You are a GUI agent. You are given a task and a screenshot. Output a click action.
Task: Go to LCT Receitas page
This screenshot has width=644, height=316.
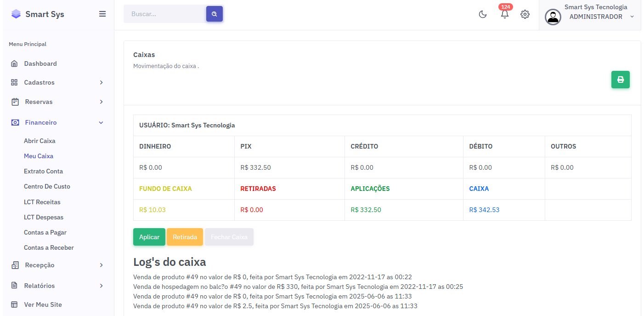click(42, 202)
